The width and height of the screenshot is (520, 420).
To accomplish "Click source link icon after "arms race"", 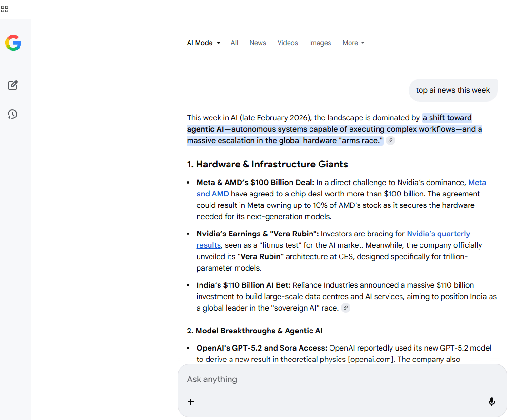I will coord(390,141).
